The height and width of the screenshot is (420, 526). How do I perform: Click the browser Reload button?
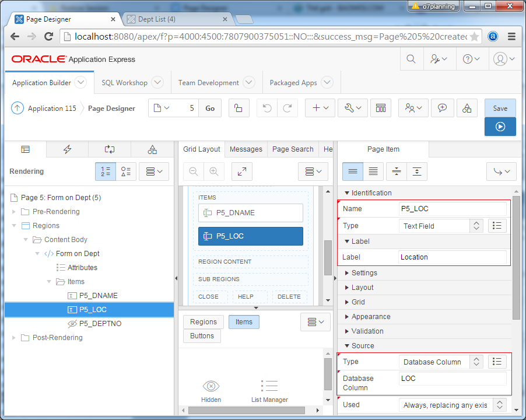(48, 36)
